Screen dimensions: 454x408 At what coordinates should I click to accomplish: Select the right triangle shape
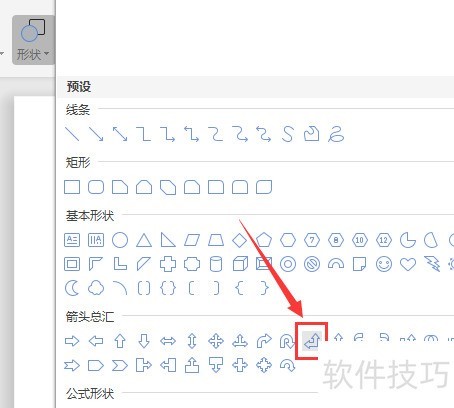point(168,240)
